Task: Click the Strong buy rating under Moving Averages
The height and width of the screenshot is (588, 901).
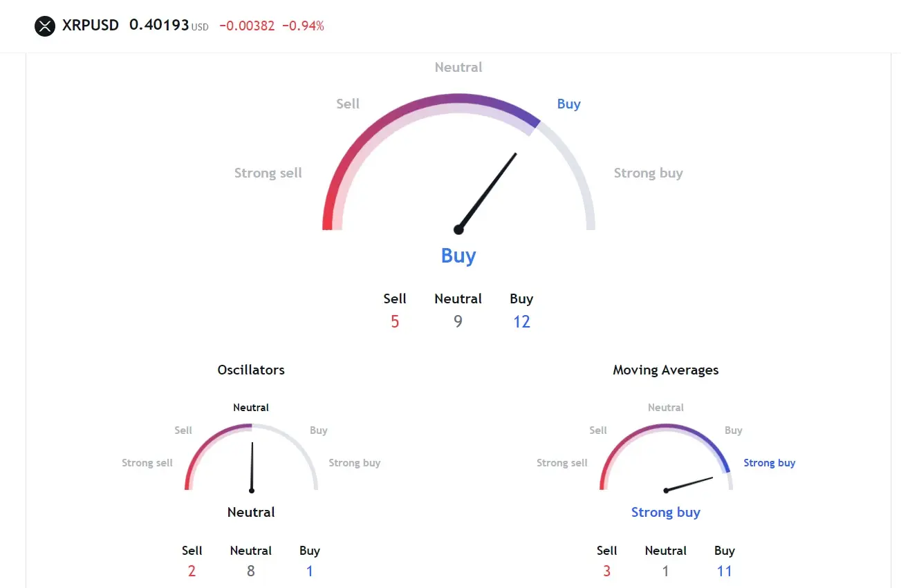Action: click(x=666, y=512)
